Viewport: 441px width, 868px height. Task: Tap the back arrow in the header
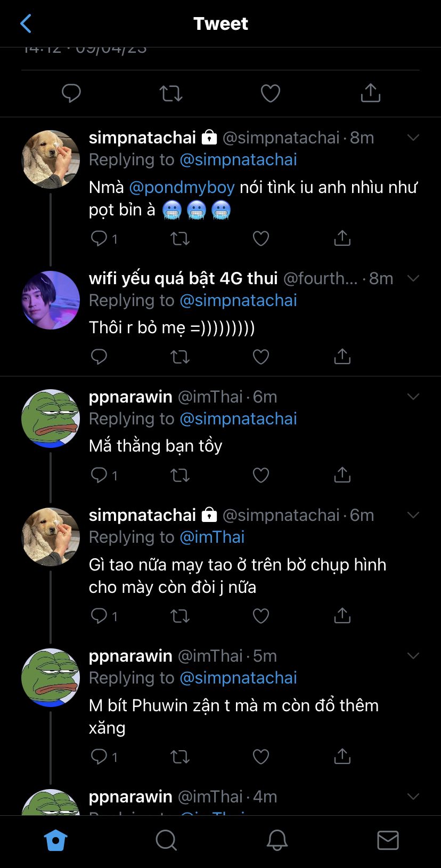click(26, 23)
